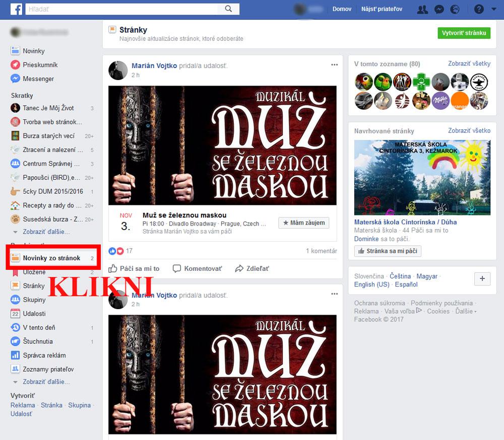
Task: Click the like thumbs-up icon on the first post
Action: coord(113,268)
